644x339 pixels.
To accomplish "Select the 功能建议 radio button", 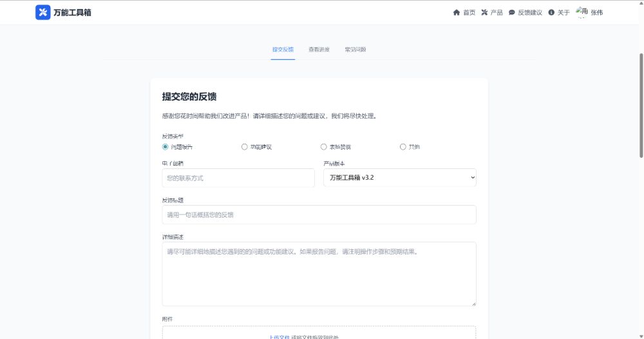I will click(x=244, y=147).
